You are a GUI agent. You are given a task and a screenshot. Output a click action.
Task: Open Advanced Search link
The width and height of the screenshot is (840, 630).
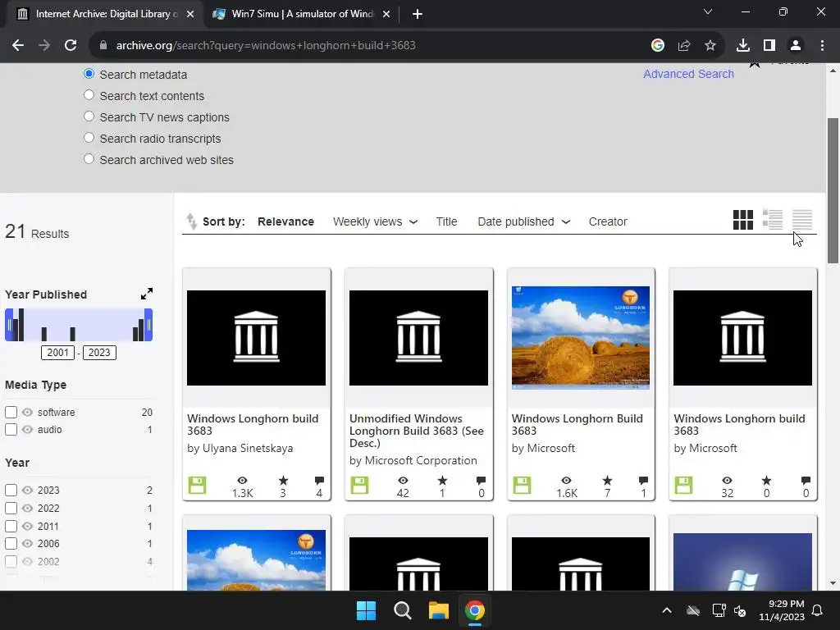[688, 74]
